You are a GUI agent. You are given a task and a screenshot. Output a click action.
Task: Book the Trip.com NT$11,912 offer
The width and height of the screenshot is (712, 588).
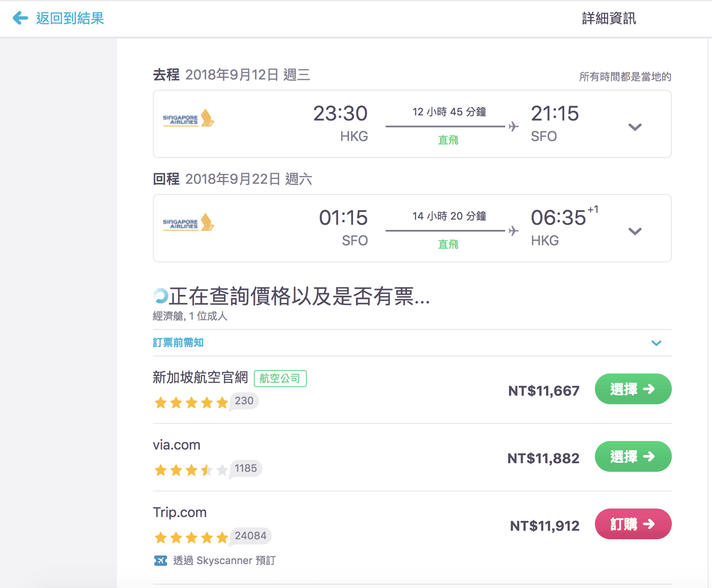633,524
